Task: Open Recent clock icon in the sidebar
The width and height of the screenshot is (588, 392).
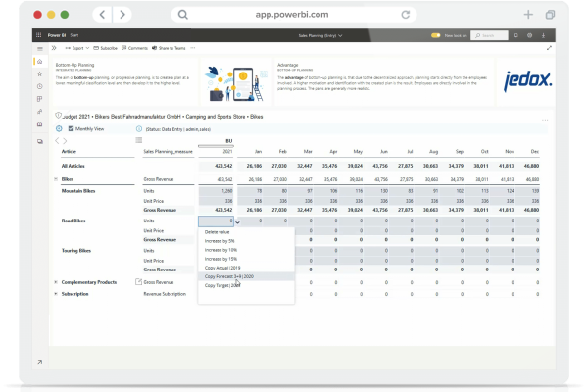Action: pyautogui.click(x=40, y=86)
